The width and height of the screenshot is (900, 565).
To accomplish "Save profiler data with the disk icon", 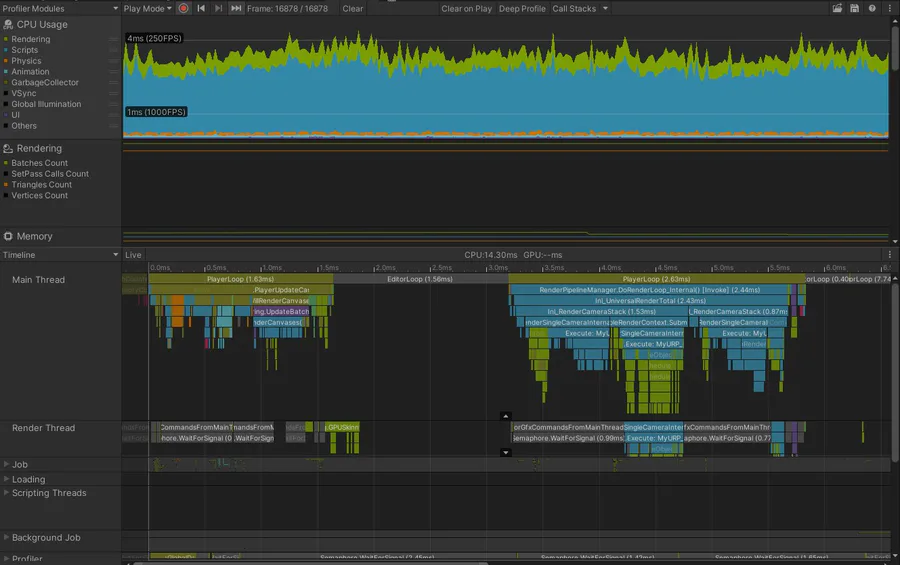I will pos(855,9).
